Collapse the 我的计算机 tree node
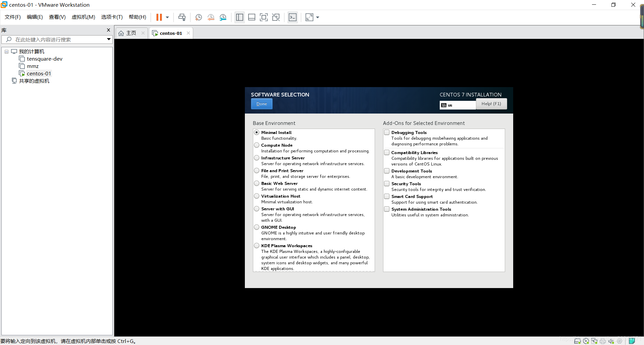The image size is (644, 345). (6, 52)
